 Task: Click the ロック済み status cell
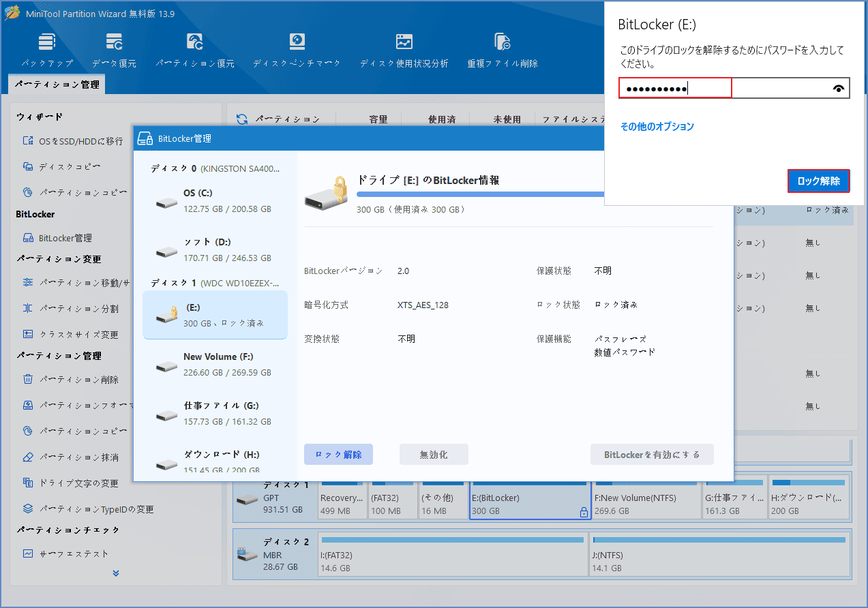point(827,211)
